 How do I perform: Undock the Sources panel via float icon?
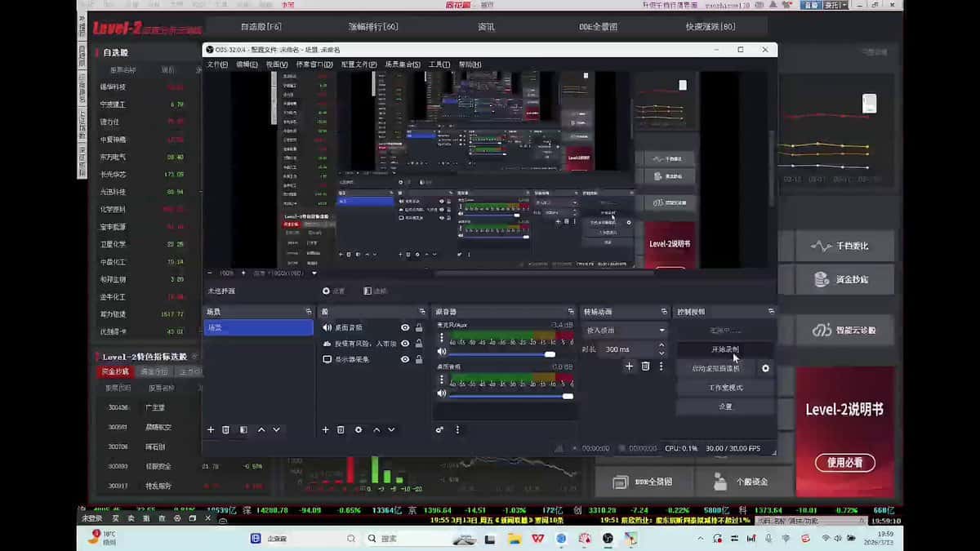coord(422,312)
